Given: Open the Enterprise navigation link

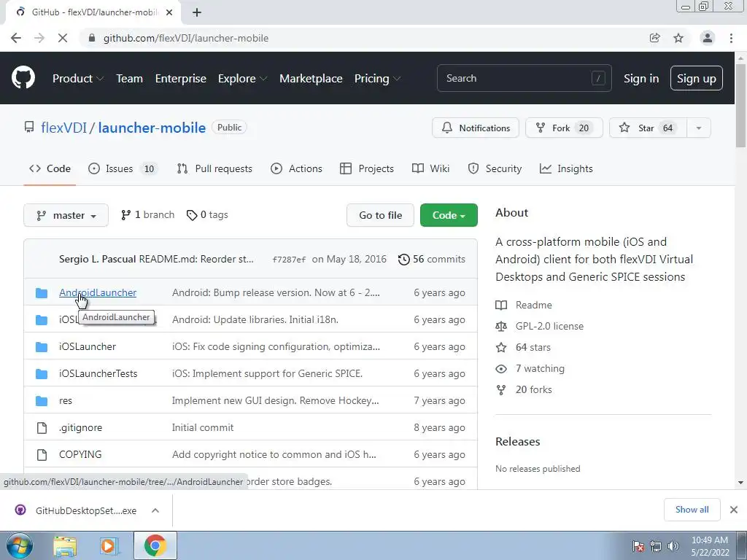Looking at the screenshot, I should 181,79.
